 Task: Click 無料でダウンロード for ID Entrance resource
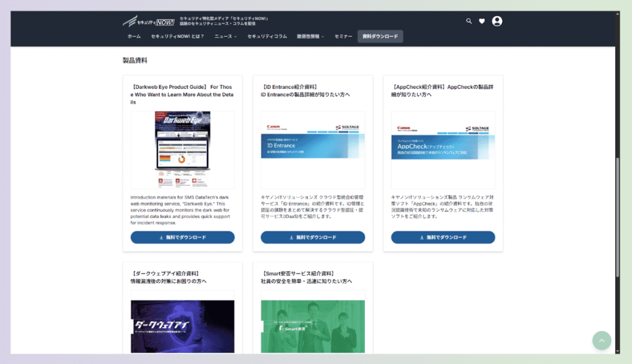coord(312,237)
